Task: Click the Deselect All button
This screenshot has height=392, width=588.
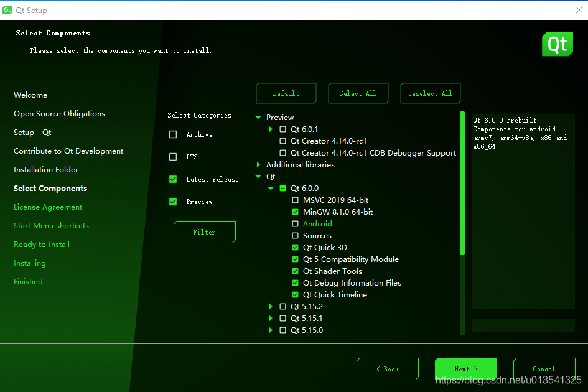Action: coord(431,93)
